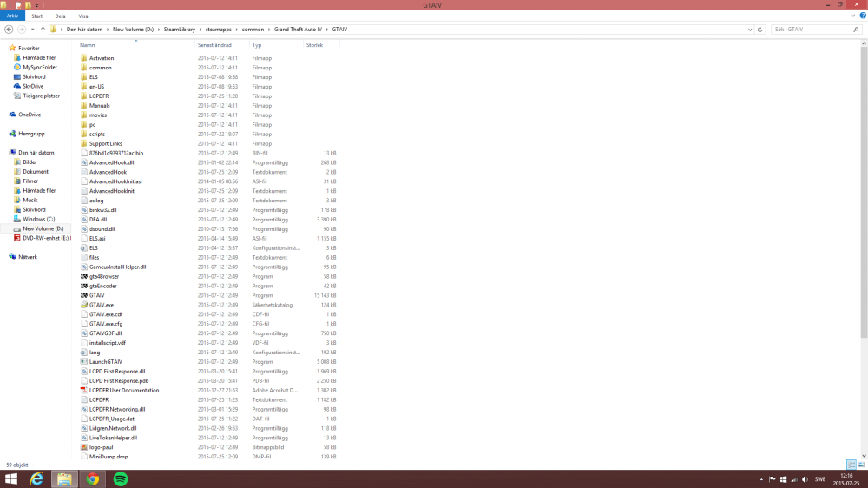Select the scripts folder icon
Viewport: 868px width, 488px height.
click(x=84, y=134)
